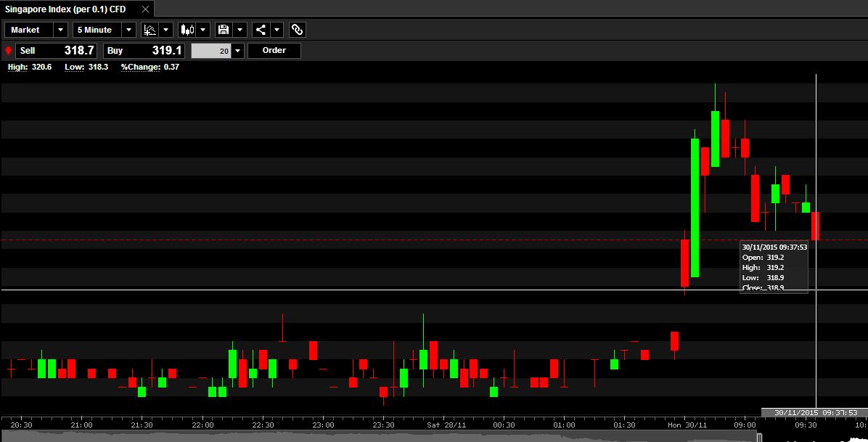Image resolution: width=868 pixels, height=442 pixels.
Task: Click the 23:30 time axis label
Action: 383,425
